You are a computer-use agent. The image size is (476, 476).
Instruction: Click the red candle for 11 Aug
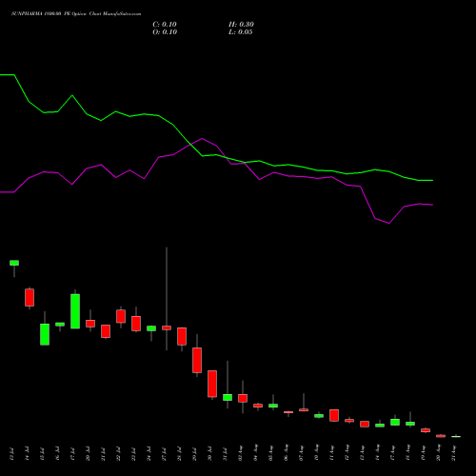click(x=334, y=415)
